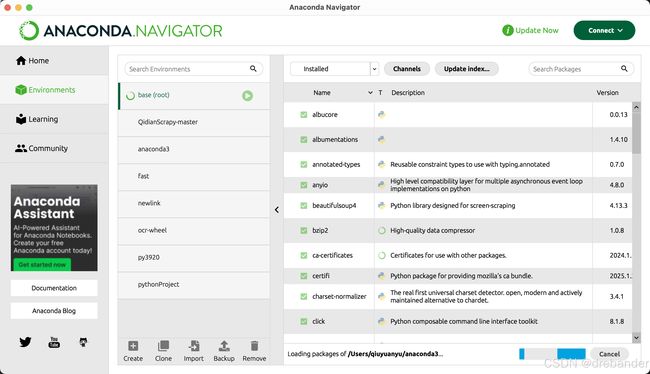
Task: Click the Python type icon for certifi
Action: pyautogui.click(x=381, y=276)
